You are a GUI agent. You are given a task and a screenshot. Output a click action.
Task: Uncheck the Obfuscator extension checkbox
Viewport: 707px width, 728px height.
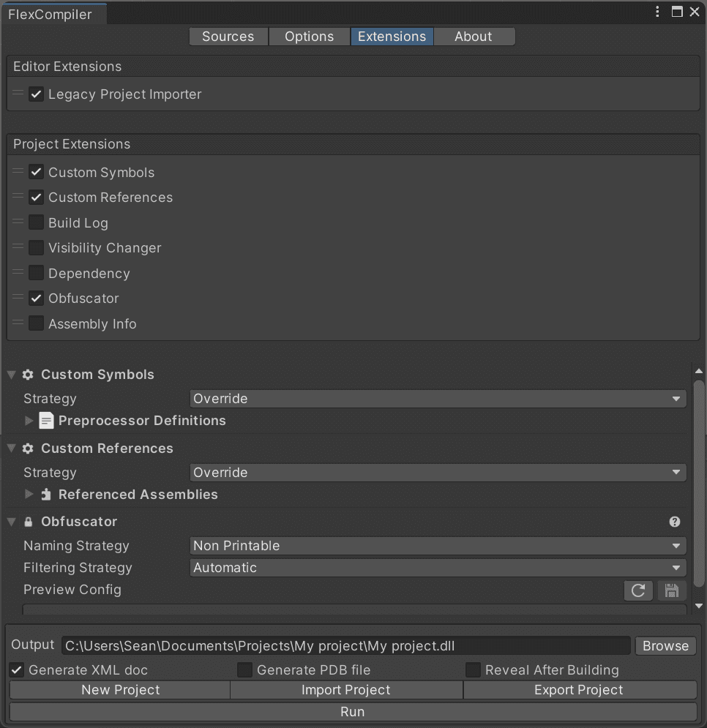[37, 298]
